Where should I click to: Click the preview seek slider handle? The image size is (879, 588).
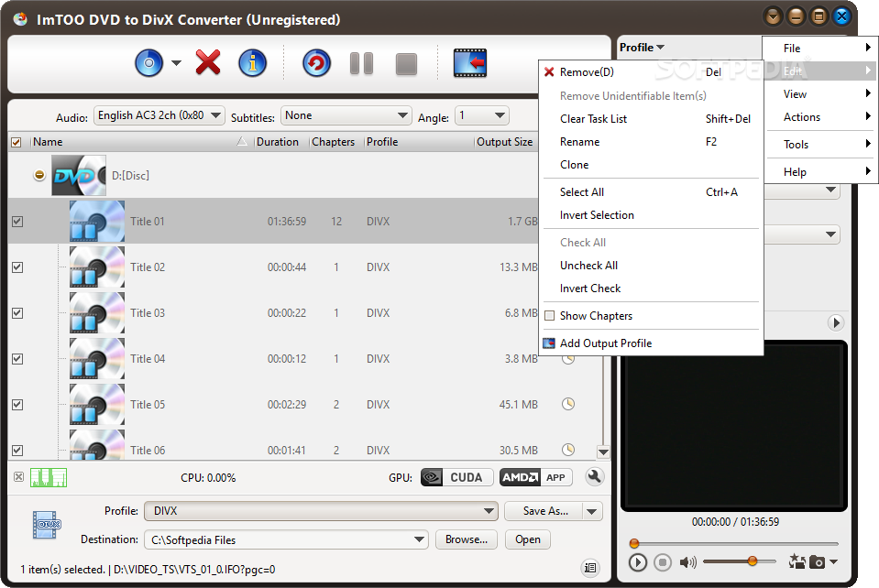(x=634, y=543)
